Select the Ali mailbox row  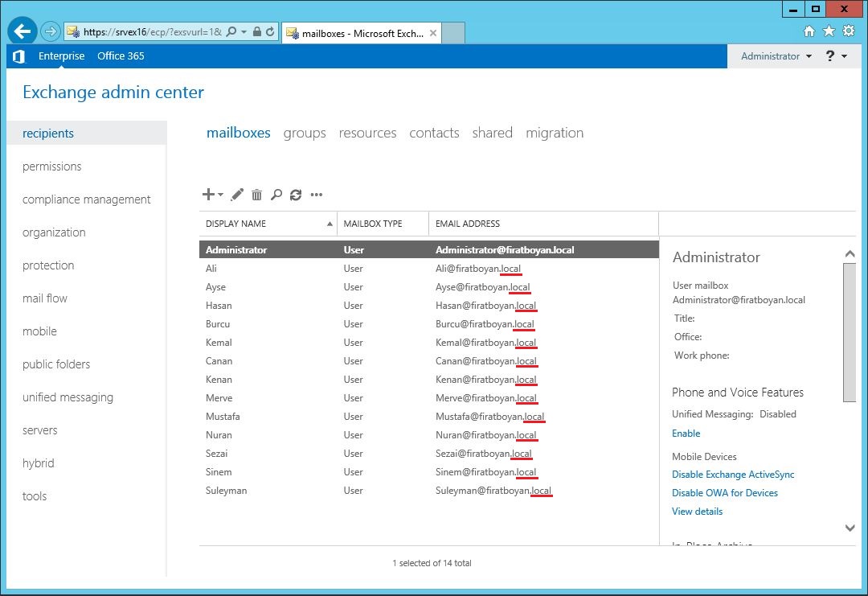point(429,269)
